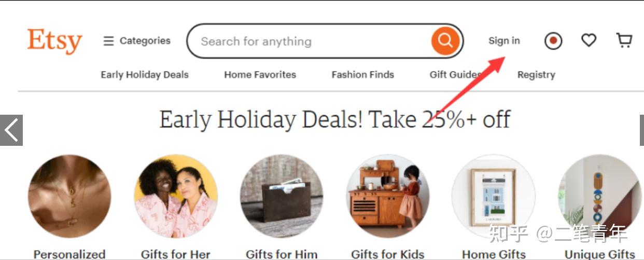Click the Sign in link
The image size is (644, 260).
[x=504, y=40]
